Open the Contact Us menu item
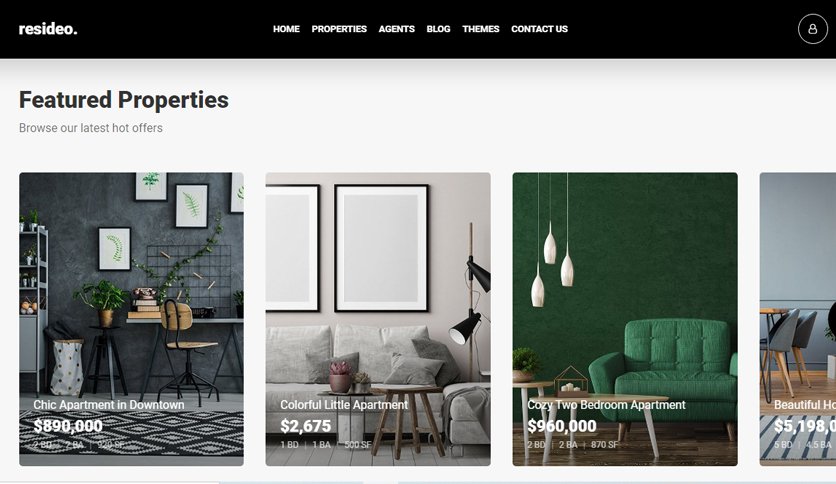Viewport: 836px width, 484px height. pos(540,29)
